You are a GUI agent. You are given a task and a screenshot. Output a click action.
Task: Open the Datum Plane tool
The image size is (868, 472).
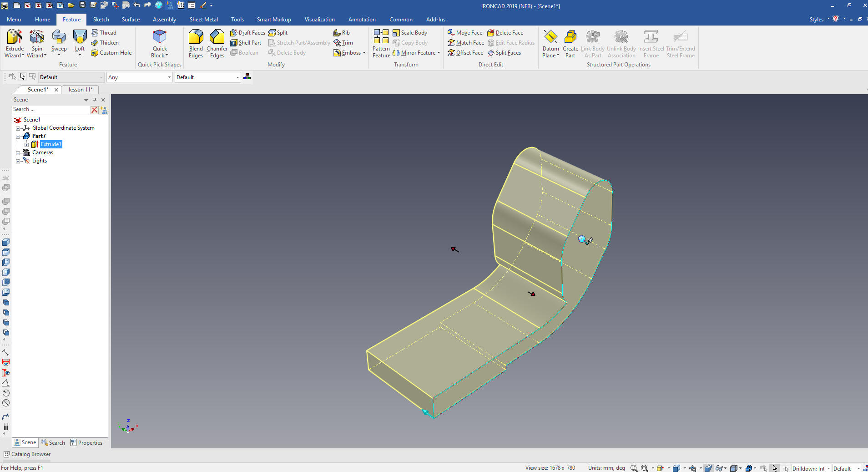tap(550, 44)
